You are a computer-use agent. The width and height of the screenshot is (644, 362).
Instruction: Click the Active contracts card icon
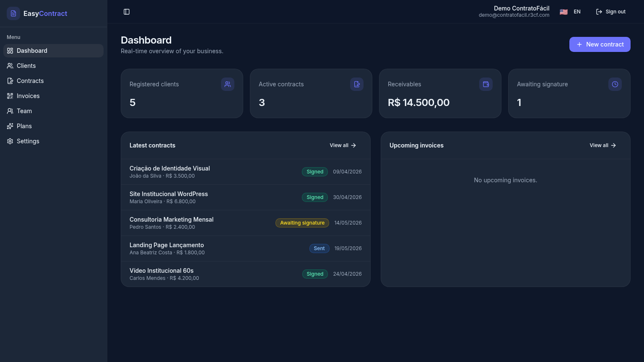357,84
